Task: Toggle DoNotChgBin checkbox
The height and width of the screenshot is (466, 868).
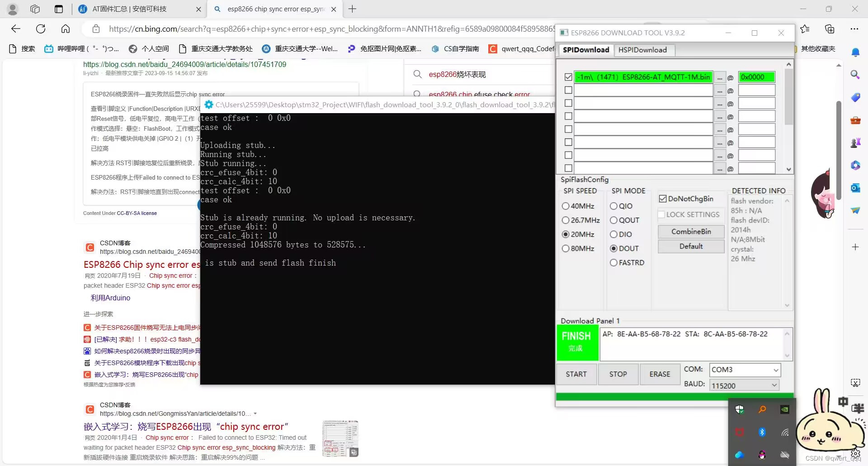Action: tap(686, 199)
